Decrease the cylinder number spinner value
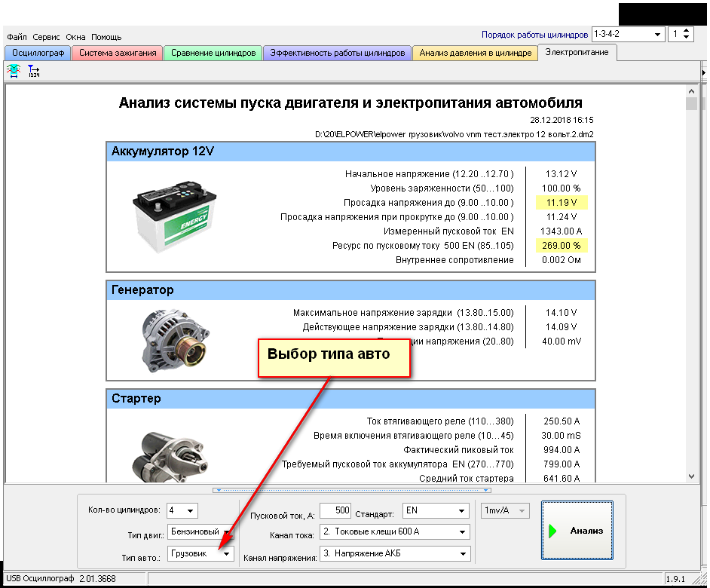 pos(687,38)
